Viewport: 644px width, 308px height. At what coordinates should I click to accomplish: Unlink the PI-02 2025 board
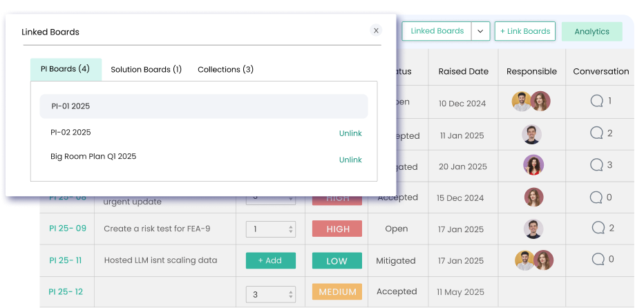click(350, 133)
